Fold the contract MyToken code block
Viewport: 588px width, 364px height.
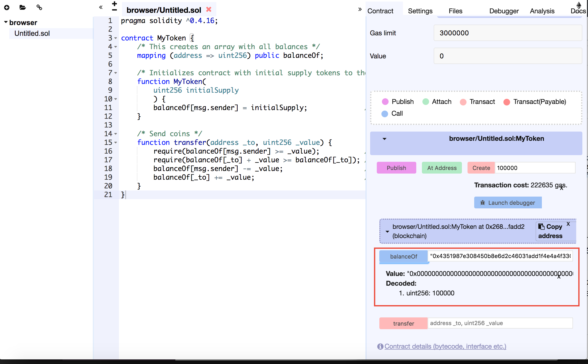coord(116,38)
